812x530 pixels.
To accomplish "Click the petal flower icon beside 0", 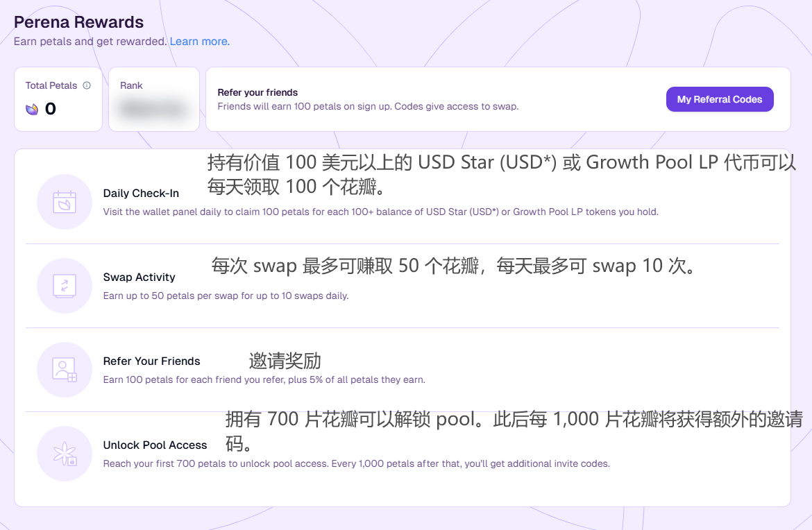I will (32, 109).
